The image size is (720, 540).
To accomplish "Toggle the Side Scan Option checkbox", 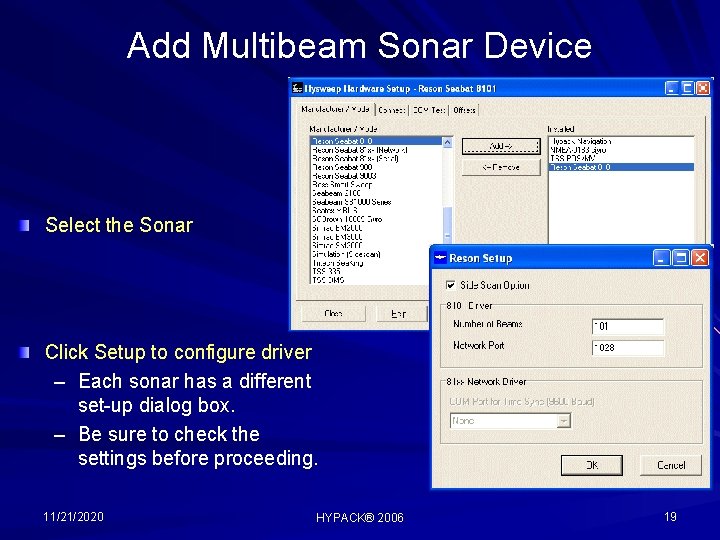I will coord(450,285).
